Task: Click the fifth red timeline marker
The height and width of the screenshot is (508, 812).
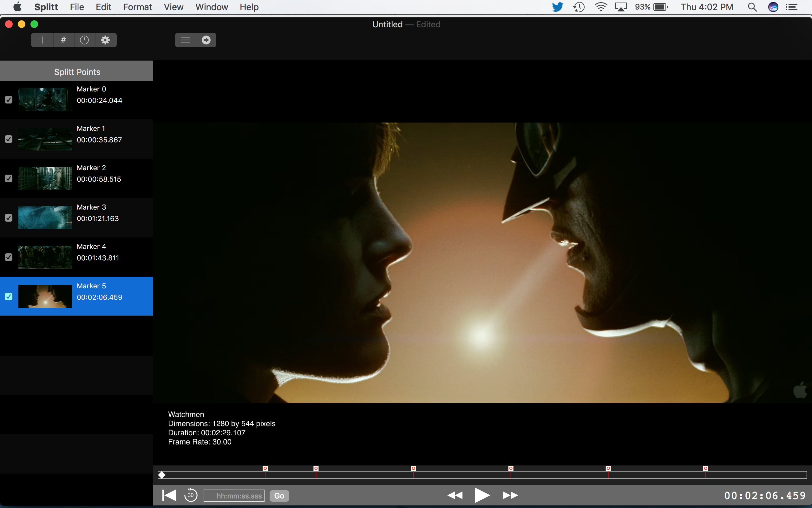Action: pos(608,468)
